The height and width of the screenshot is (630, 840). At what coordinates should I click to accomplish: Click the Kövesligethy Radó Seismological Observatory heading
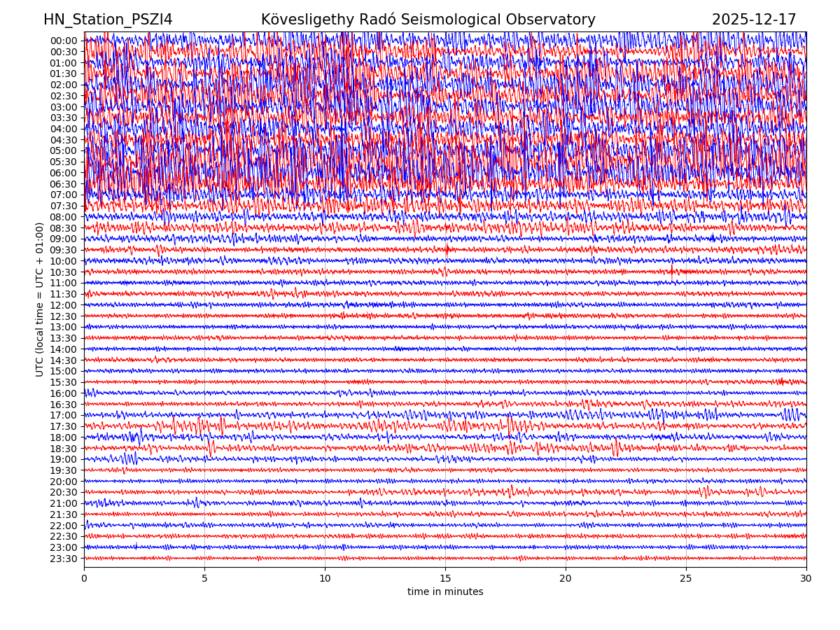[x=428, y=20]
